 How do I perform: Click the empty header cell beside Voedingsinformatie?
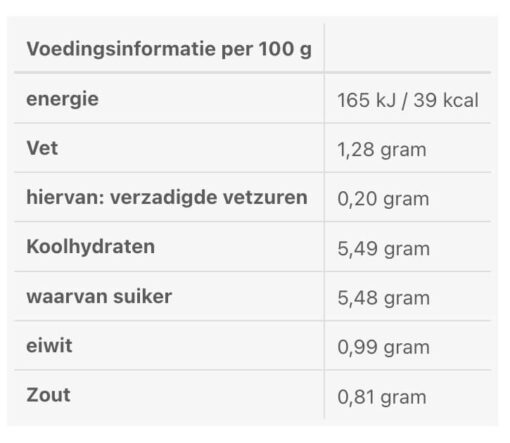click(407, 48)
